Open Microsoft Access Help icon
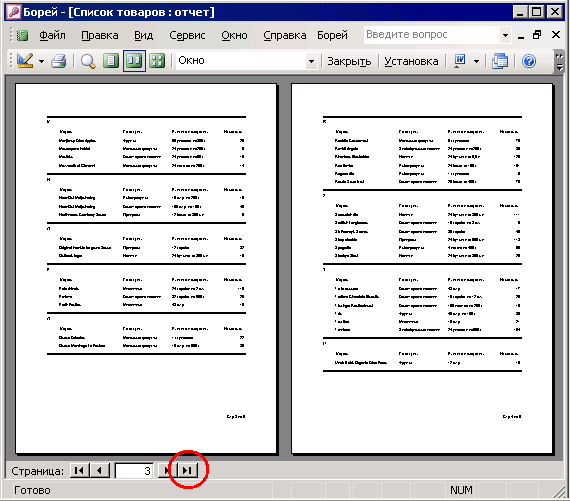The image size is (570, 501). point(529,61)
